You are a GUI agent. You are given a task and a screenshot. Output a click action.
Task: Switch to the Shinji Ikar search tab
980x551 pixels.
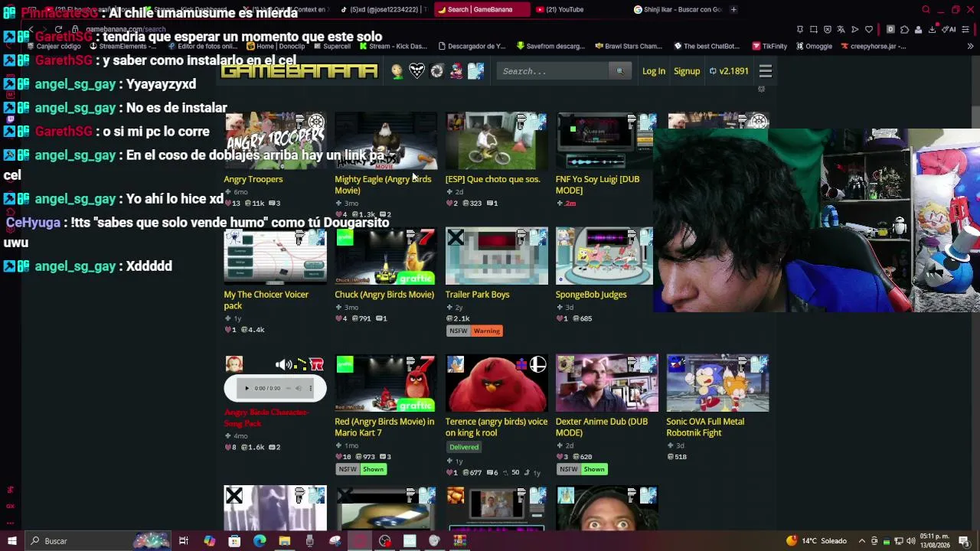coord(677,10)
